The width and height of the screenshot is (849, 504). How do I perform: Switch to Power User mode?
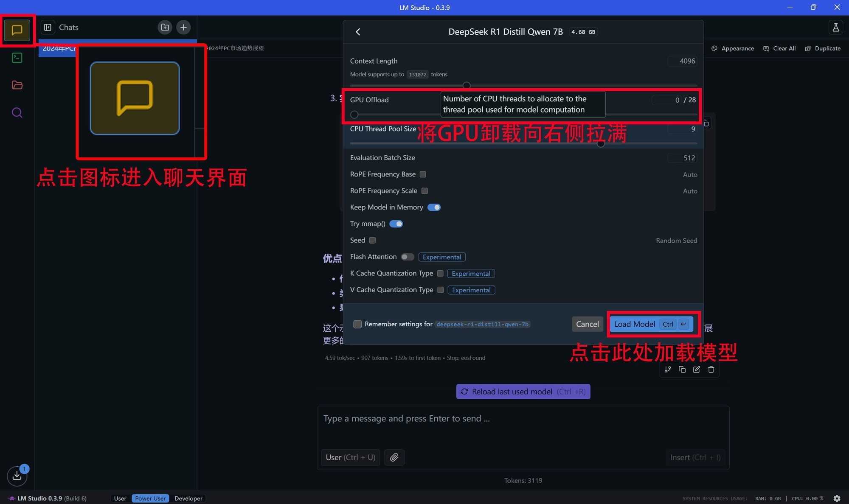150,498
